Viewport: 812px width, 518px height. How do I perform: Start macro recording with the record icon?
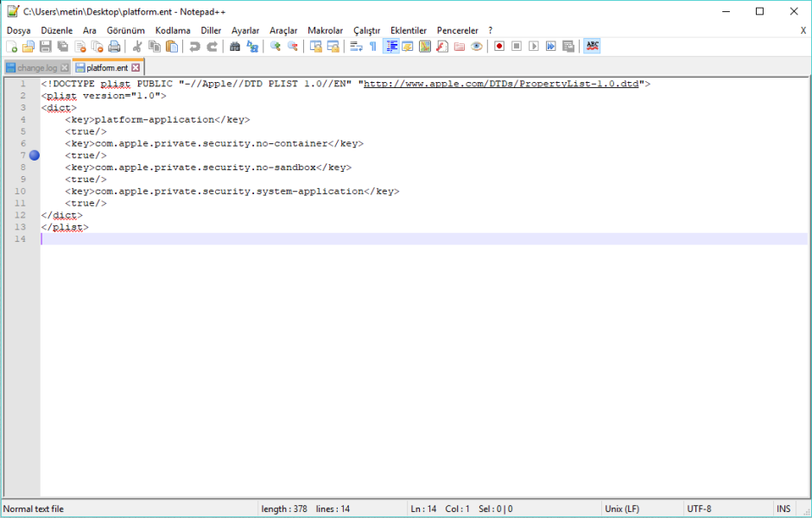(x=499, y=47)
